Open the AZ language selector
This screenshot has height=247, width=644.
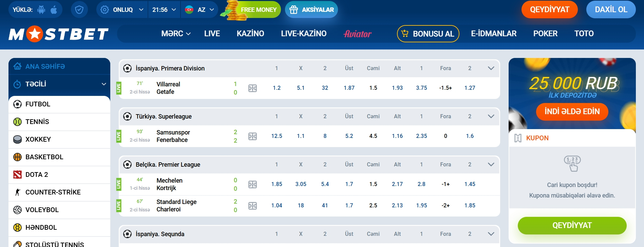click(x=200, y=10)
